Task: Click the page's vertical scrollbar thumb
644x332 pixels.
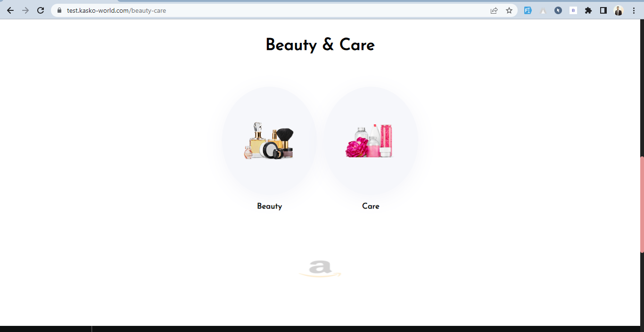Action: [x=642, y=204]
